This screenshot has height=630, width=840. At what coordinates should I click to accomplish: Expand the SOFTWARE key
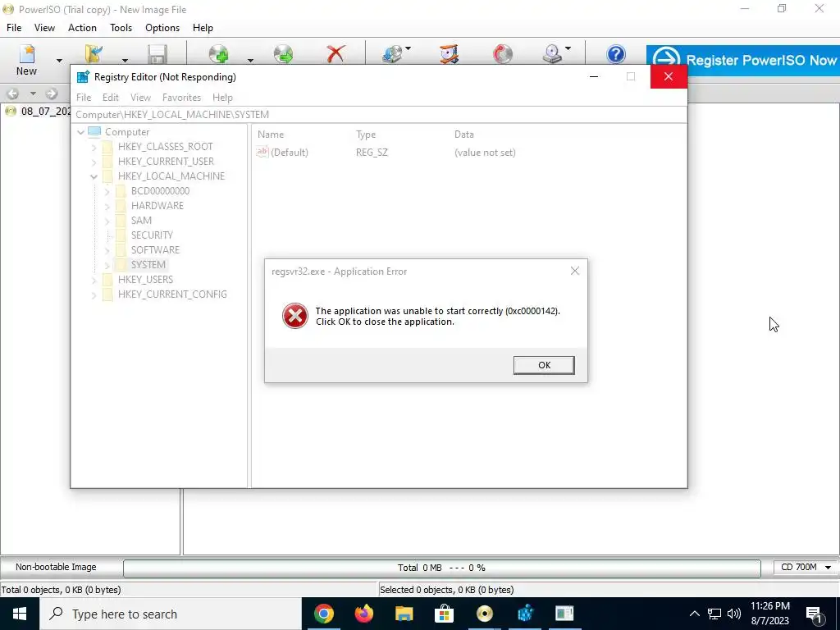click(107, 250)
